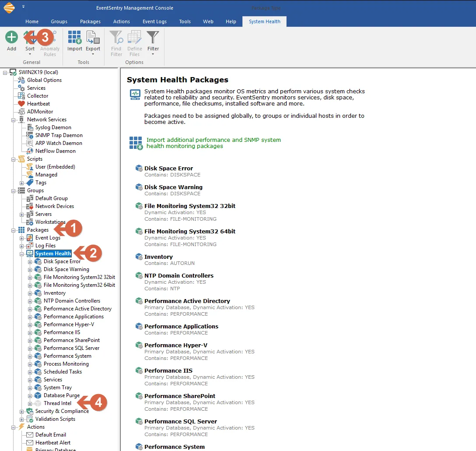Collapse the System Health node
The height and width of the screenshot is (451, 476).
(x=21, y=254)
